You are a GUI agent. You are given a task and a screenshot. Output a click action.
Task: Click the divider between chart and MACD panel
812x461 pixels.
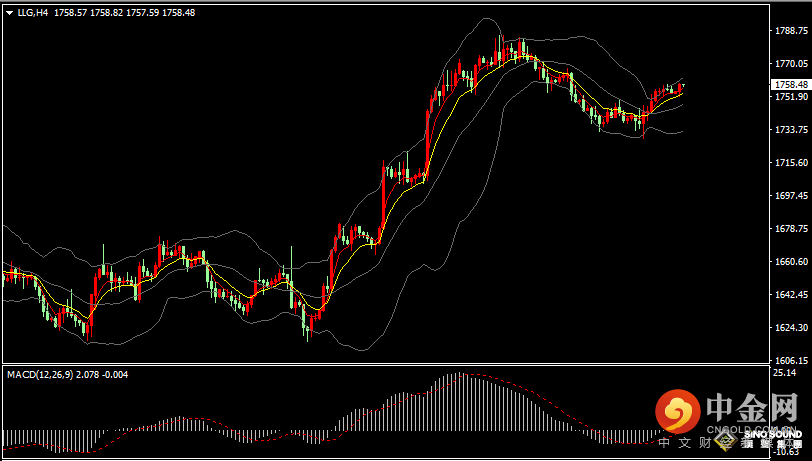point(385,365)
